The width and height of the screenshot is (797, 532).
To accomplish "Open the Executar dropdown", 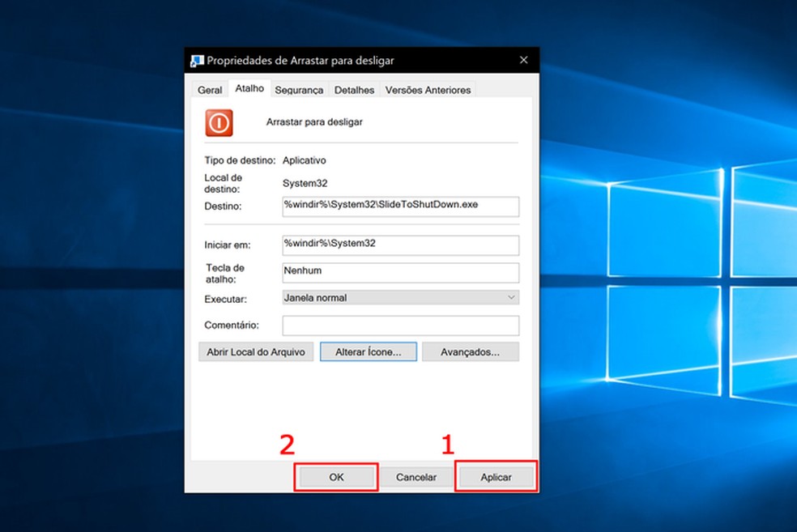I will tap(510, 297).
